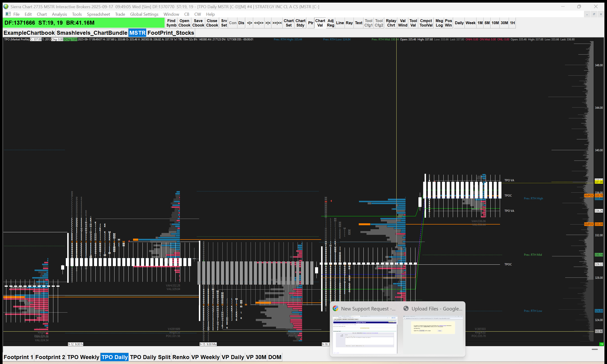
Task: Click the >|< compress bar spacing icon
Action: tap(268, 23)
